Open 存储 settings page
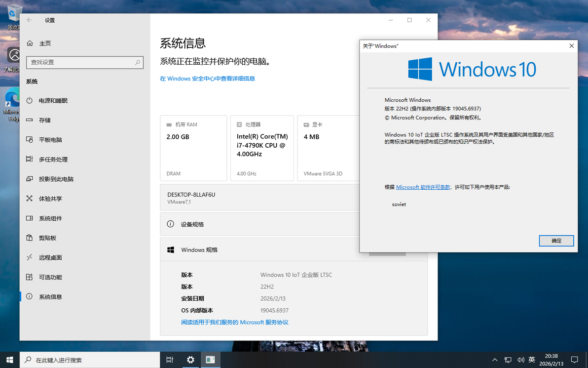Viewport: 588px width, 368px height. pyautogui.click(x=85, y=120)
